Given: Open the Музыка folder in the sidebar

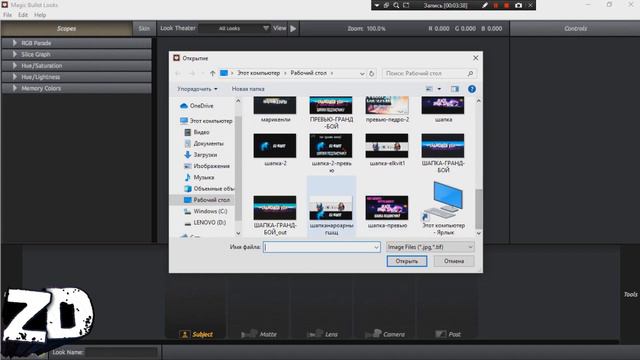Looking at the screenshot, I should (199, 178).
